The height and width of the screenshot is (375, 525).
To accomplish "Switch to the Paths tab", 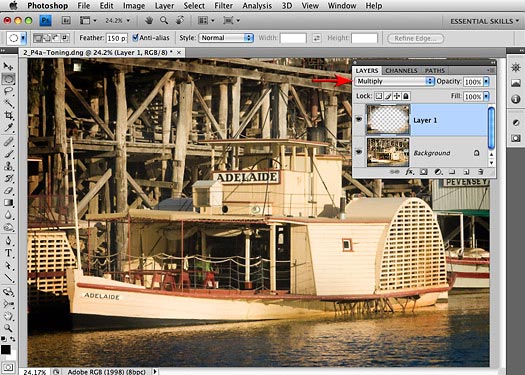I will click(x=435, y=71).
